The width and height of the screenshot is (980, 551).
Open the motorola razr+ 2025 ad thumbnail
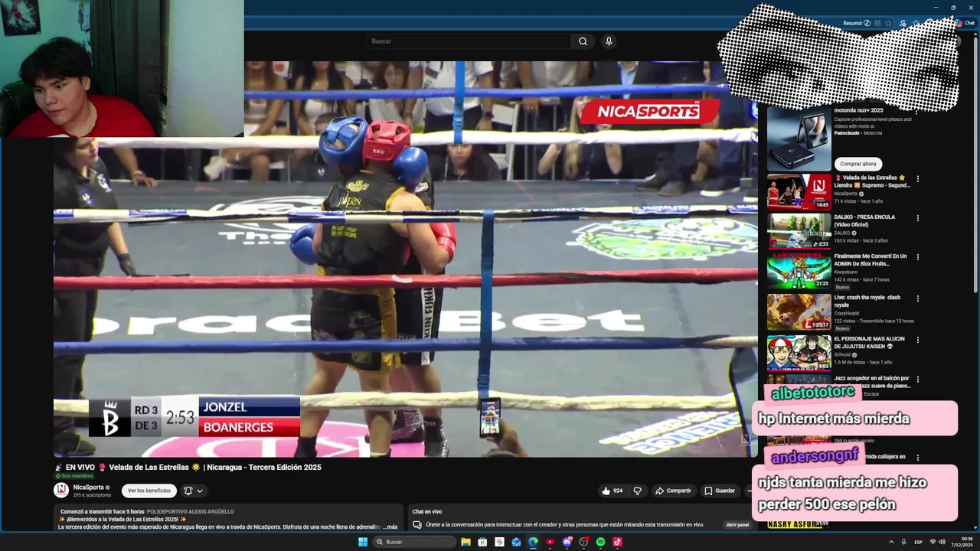799,139
